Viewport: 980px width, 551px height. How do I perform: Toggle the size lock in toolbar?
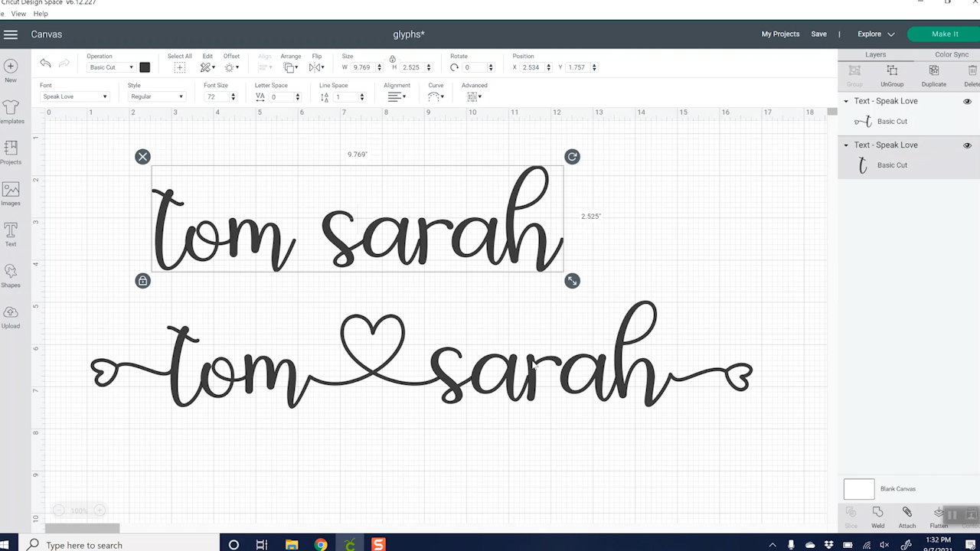[393, 59]
